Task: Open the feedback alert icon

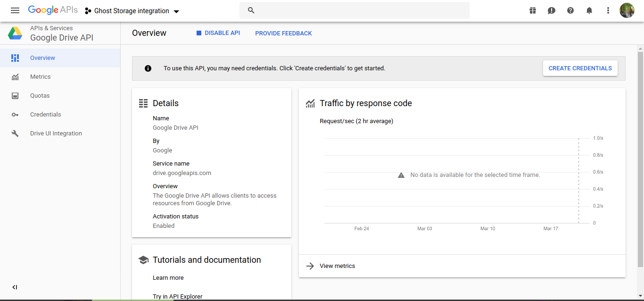Action: (552, 10)
